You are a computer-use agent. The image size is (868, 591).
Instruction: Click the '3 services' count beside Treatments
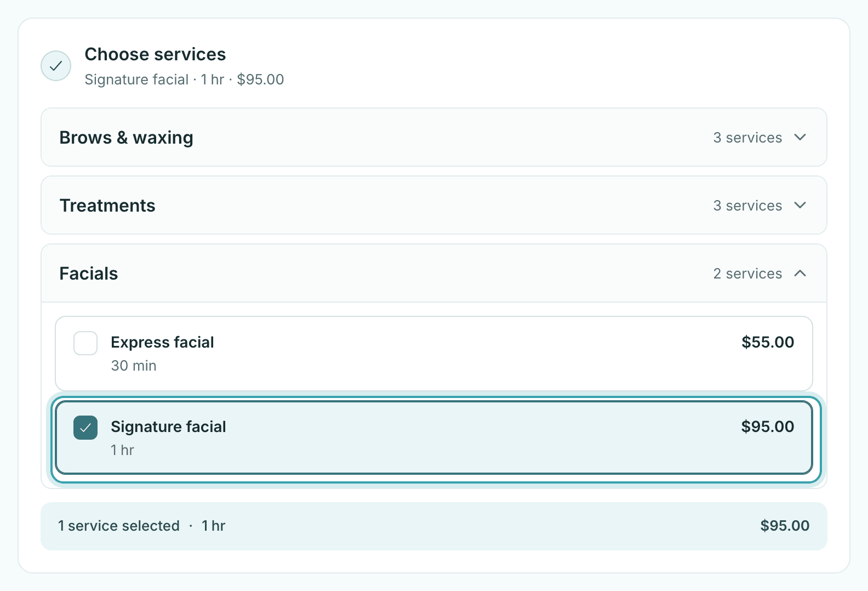[x=747, y=206]
